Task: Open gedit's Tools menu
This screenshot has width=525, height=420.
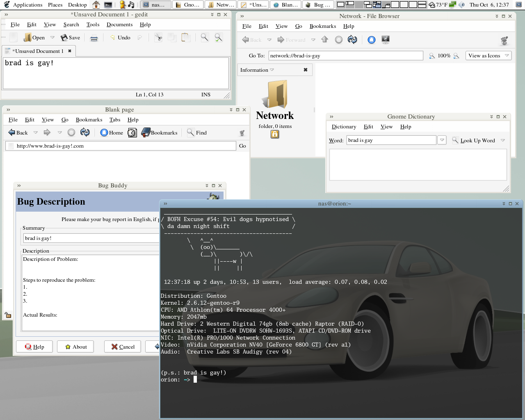Action: 93,25
